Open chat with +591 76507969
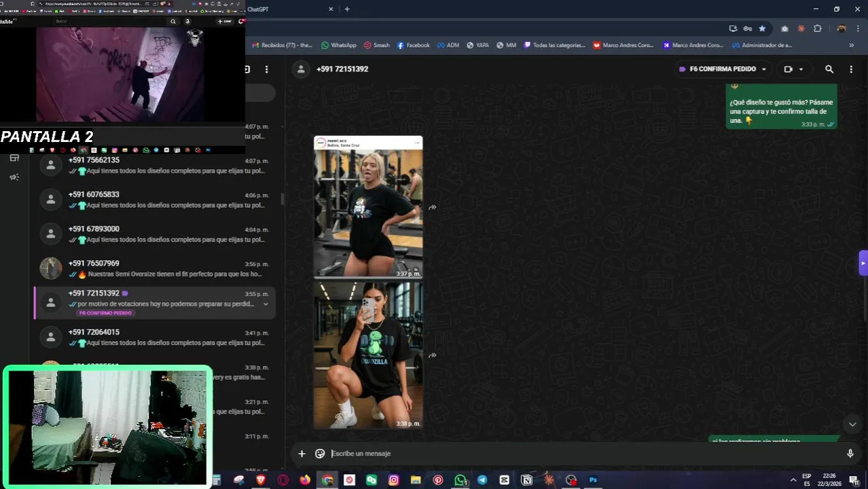Viewport: 868px width, 489px height. pyautogui.click(x=155, y=268)
